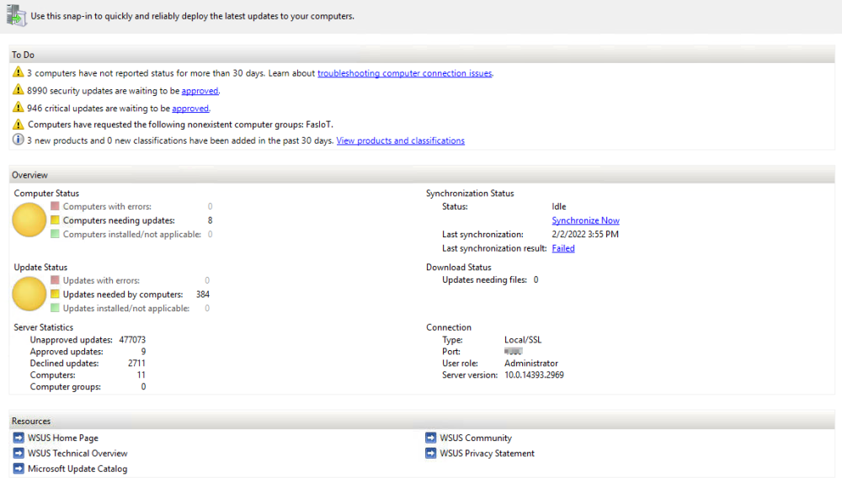Click connection type Local/SSL value

(x=523, y=340)
